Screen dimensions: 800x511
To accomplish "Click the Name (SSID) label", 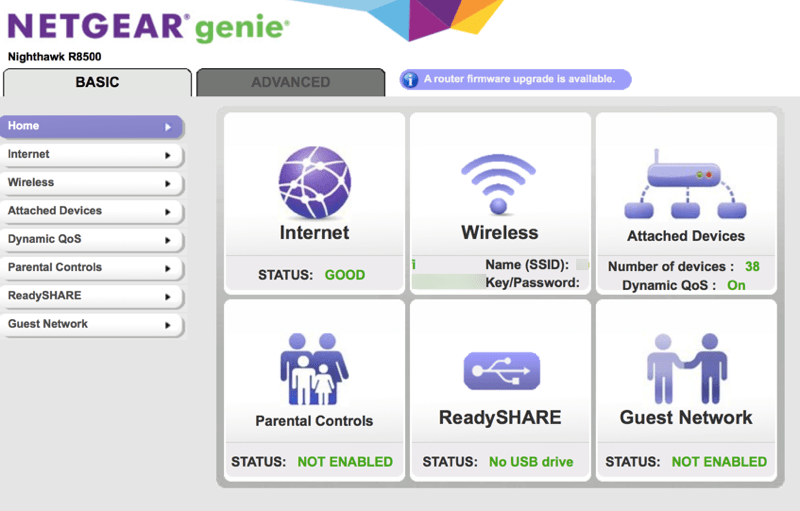I will click(527, 265).
